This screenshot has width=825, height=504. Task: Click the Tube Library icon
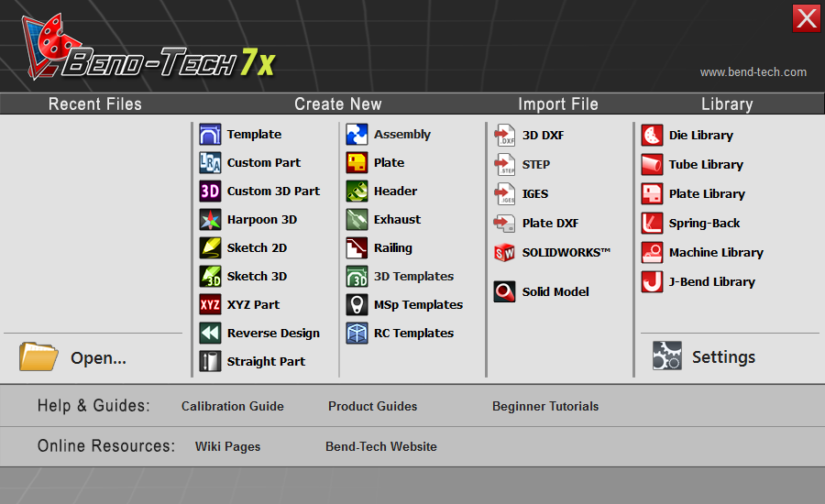pos(652,165)
